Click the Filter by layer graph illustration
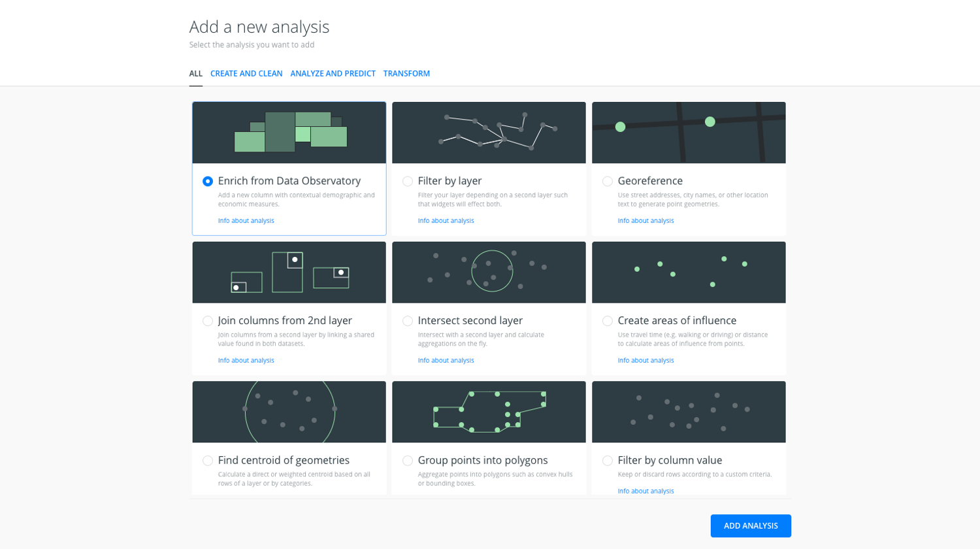The width and height of the screenshot is (980, 549). (489, 132)
